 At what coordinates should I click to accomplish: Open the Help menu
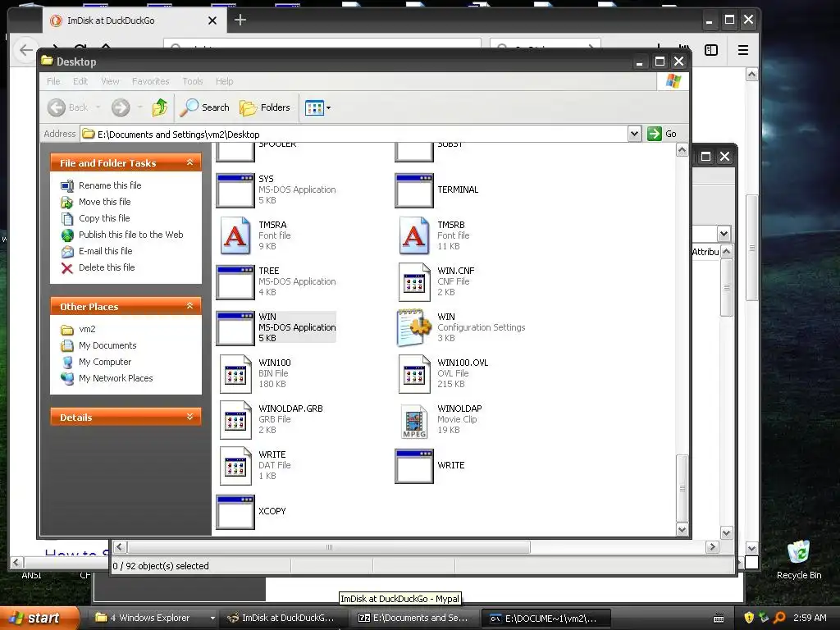(x=225, y=81)
